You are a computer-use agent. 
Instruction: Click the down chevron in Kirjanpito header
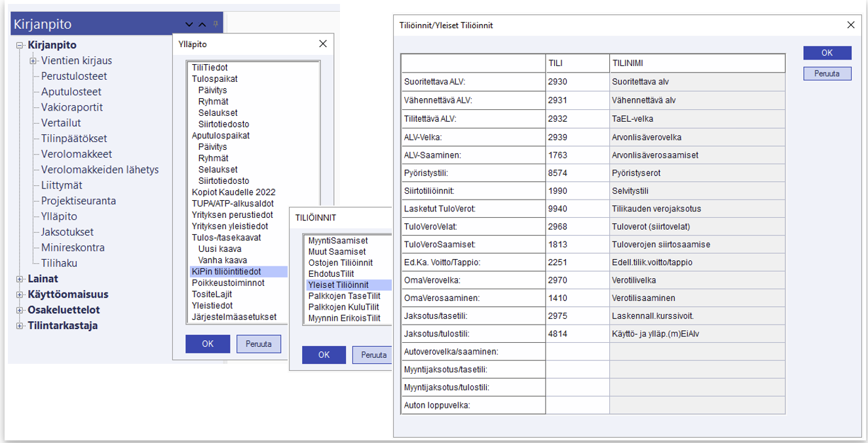(189, 25)
